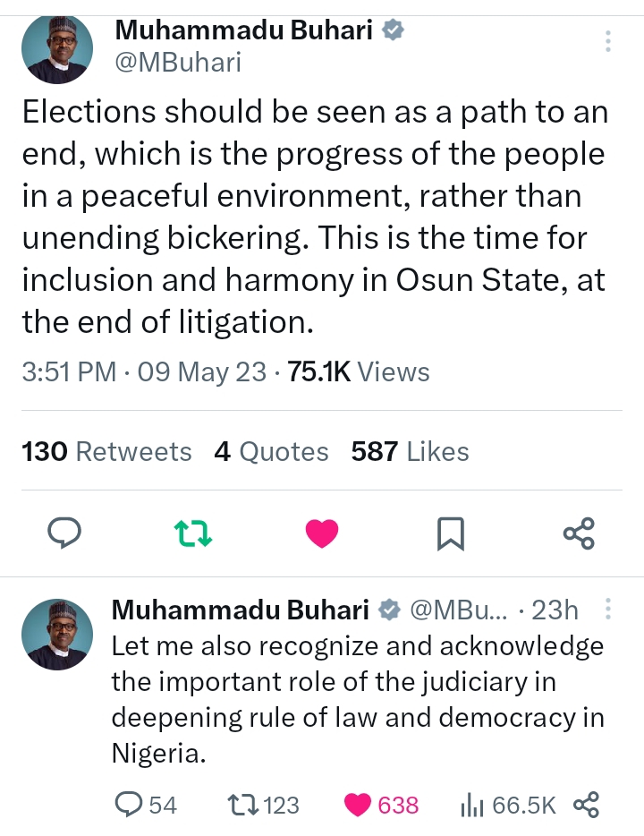The width and height of the screenshot is (644, 836).
Task: Share the second tweet about judiciary
Action: [x=586, y=805]
